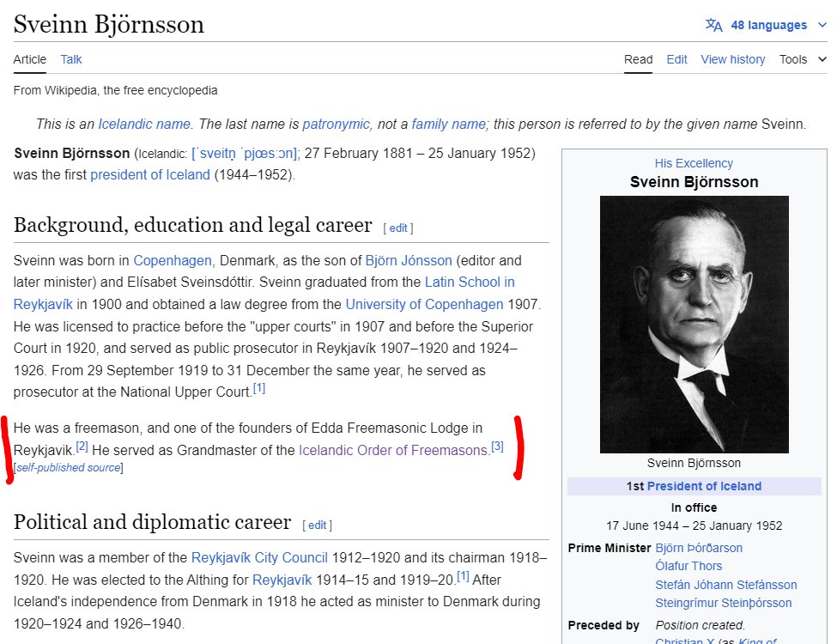Select the Read tab
Viewport: 837px width, 644px height.
click(x=639, y=59)
